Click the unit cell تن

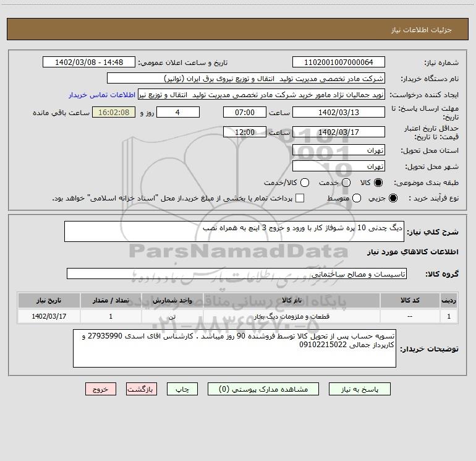(172, 316)
